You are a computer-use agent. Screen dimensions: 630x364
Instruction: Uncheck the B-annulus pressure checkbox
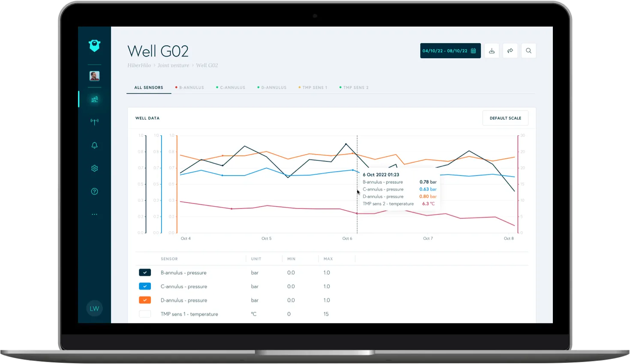(145, 272)
